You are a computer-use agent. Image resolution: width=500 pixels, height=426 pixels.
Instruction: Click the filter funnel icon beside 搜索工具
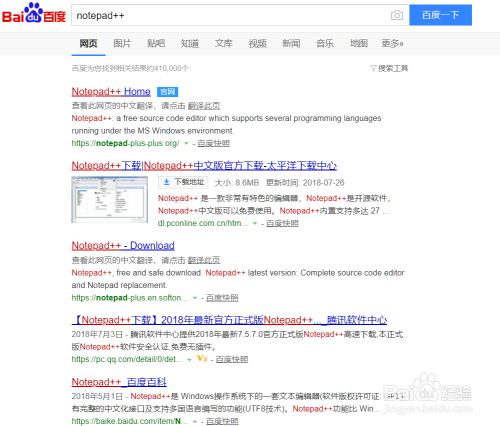373,68
